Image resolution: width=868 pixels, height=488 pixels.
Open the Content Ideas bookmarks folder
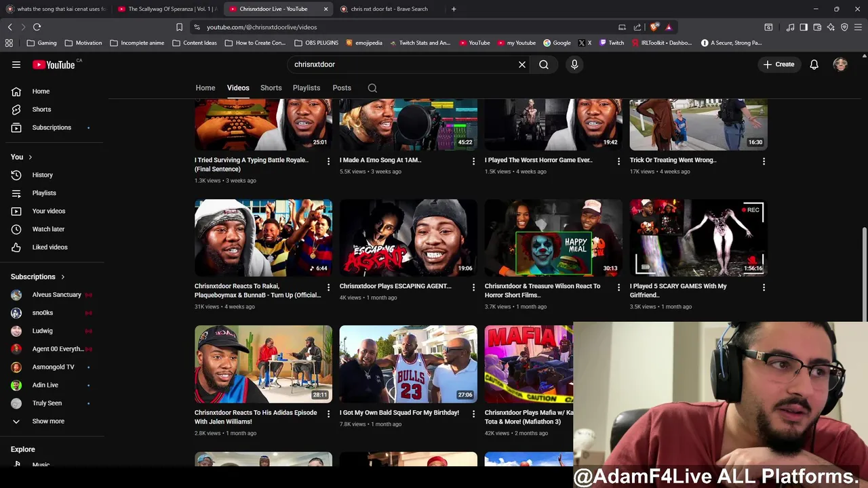tap(195, 43)
